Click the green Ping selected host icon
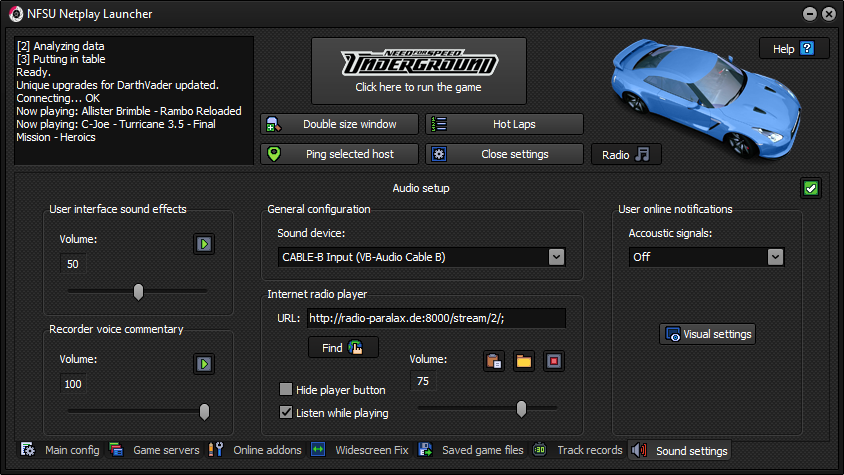Image resolution: width=844 pixels, height=475 pixels. point(274,154)
